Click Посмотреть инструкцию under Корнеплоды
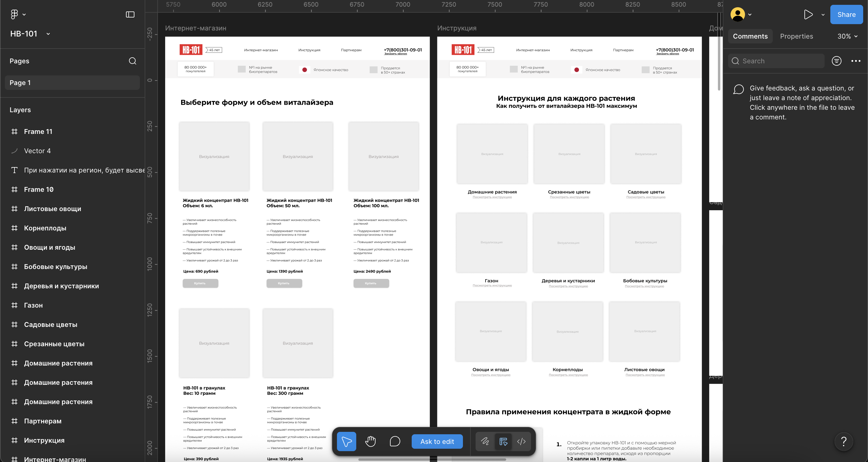868x462 pixels. [568, 375]
